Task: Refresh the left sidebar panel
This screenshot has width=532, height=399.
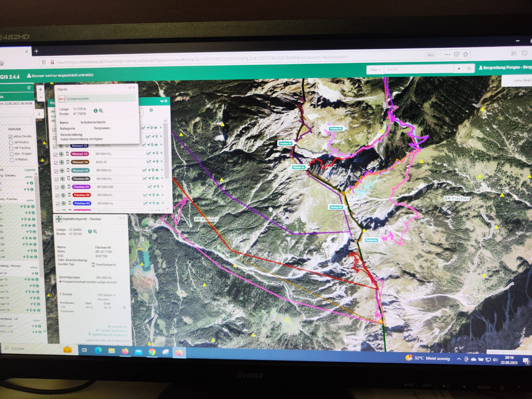Action: [x=29, y=88]
